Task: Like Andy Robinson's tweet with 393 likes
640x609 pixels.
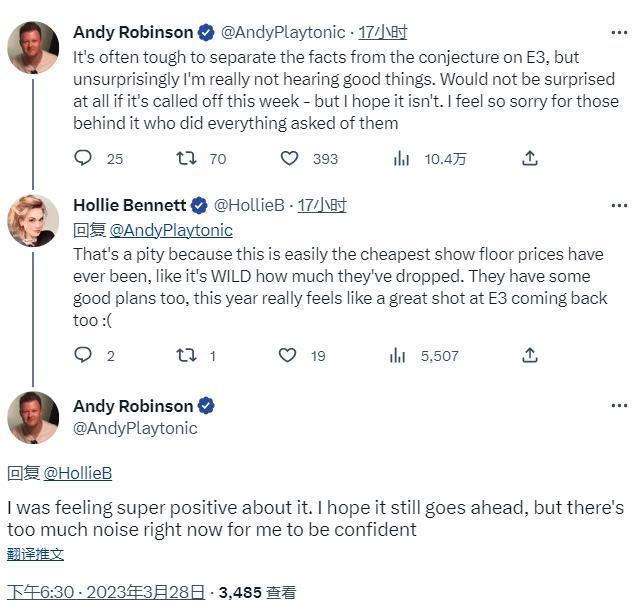Action: pos(290,158)
